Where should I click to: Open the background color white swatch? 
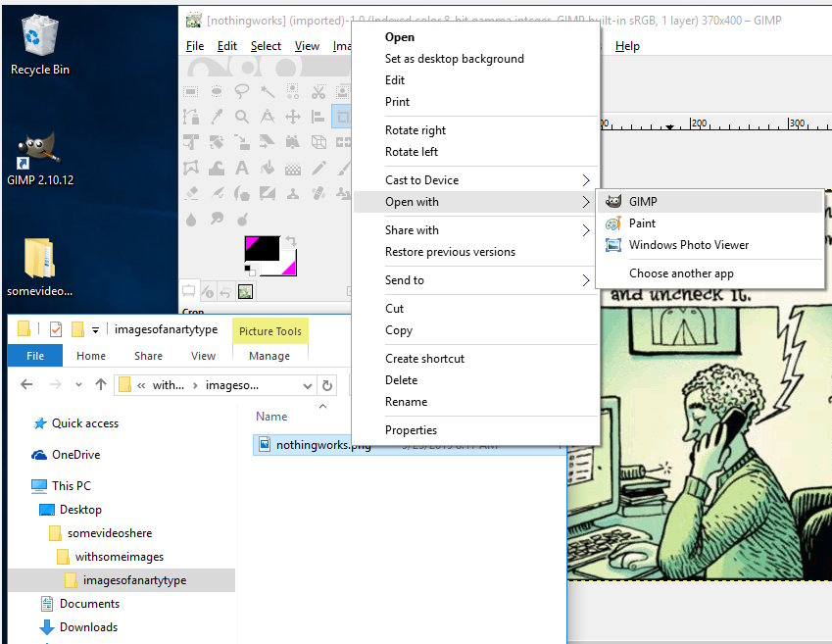286,269
